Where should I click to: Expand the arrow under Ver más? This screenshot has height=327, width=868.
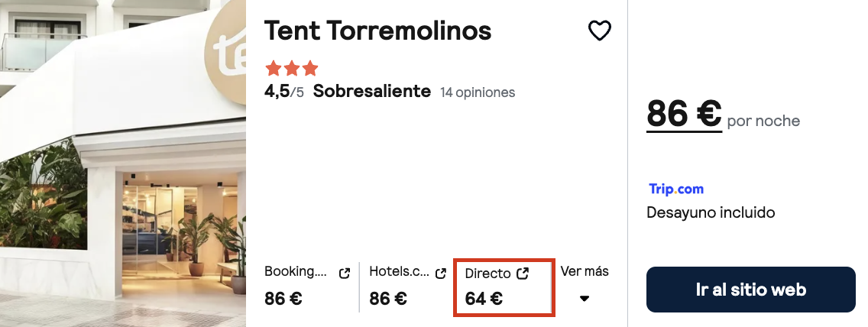pos(584,299)
